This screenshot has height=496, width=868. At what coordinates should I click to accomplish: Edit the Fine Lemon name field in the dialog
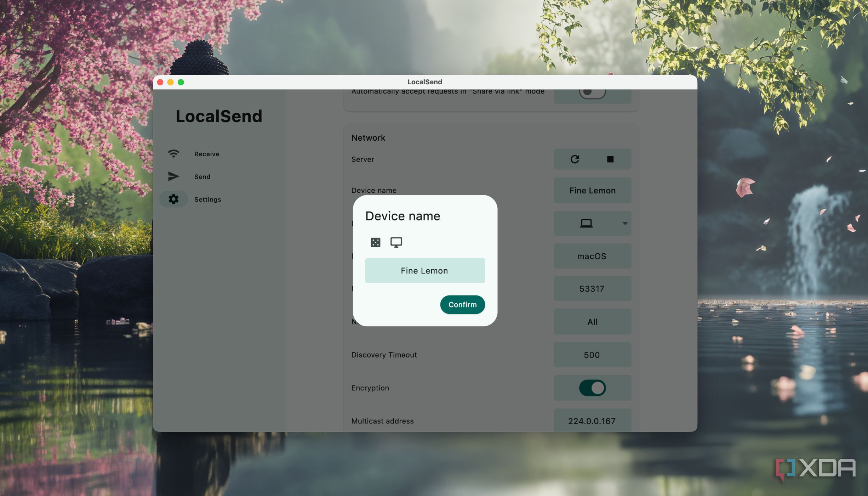(x=425, y=270)
